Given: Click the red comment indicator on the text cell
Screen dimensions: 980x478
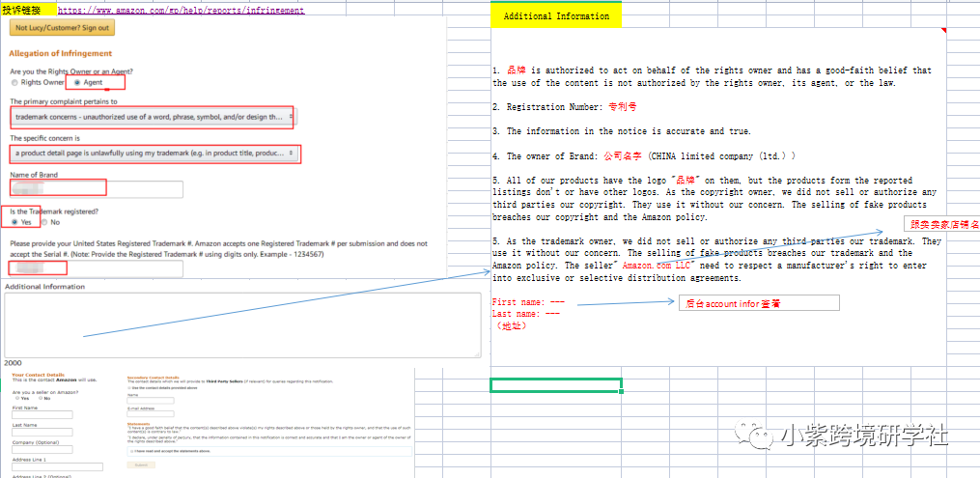Looking at the screenshot, I should tap(943, 30).
